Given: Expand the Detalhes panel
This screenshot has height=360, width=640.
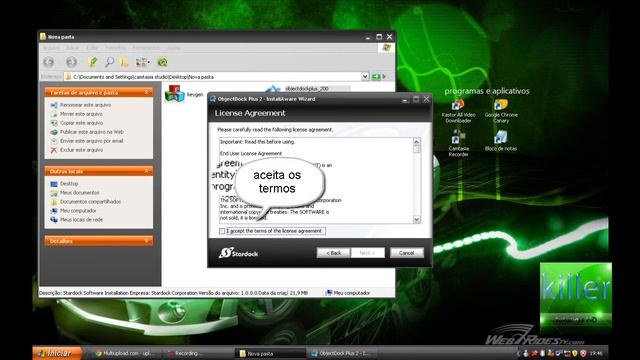Looking at the screenshot, I should click(x=146, y=241).
